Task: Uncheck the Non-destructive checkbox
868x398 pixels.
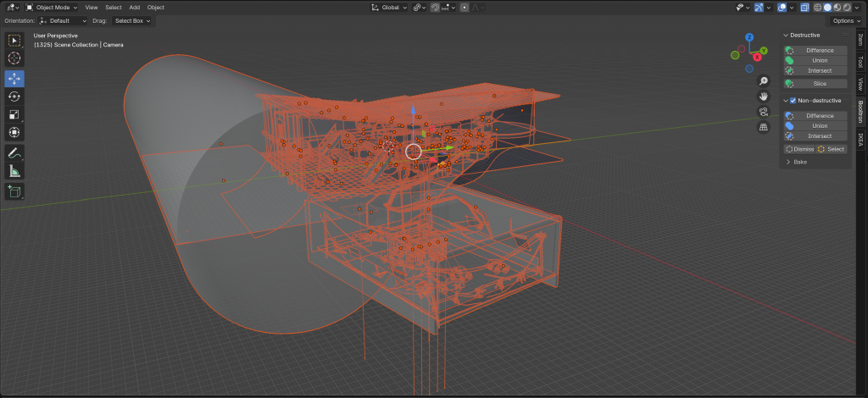Action: point(793,101)
